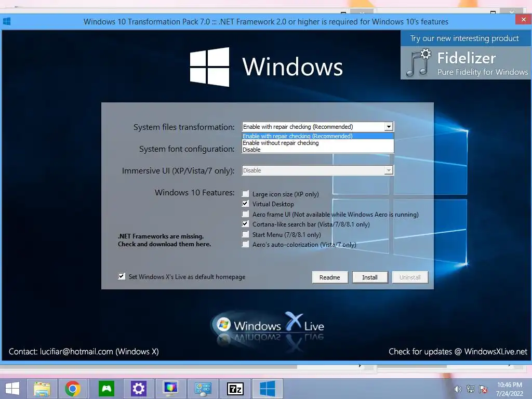Screen dimensions: 532x399
Task: Select Enable with repair checking (Recommended) option
Action: click(x=317, y=136)
